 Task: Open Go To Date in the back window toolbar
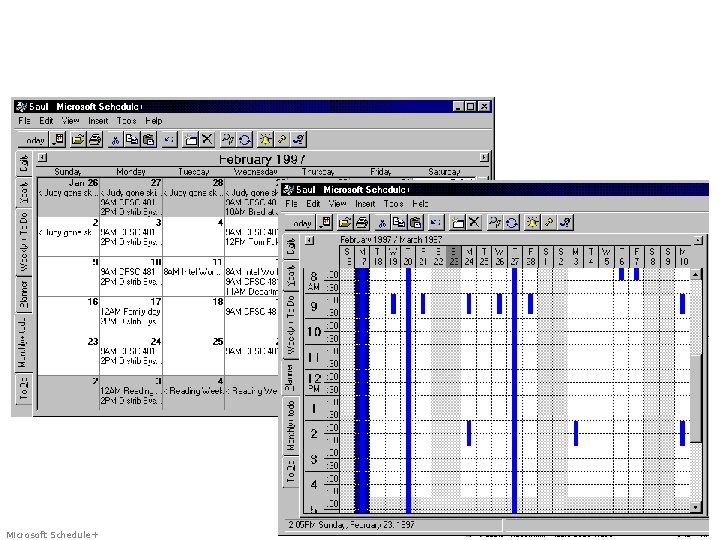click(58, 140)
